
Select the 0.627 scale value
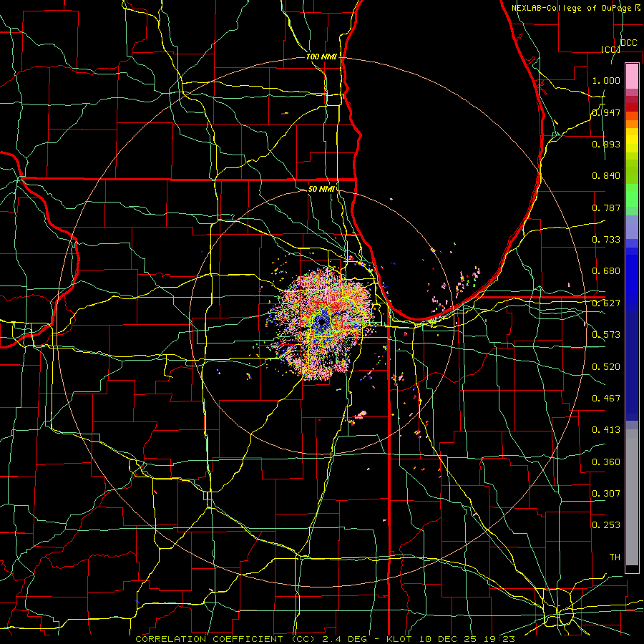(606, 303)
